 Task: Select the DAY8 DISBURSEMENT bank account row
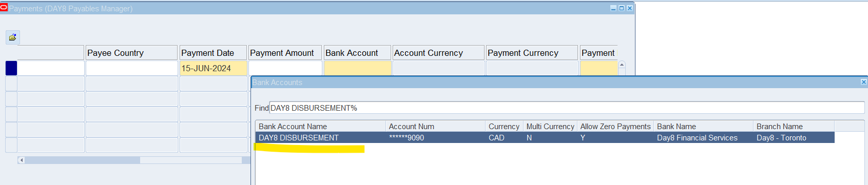point(545,137)
